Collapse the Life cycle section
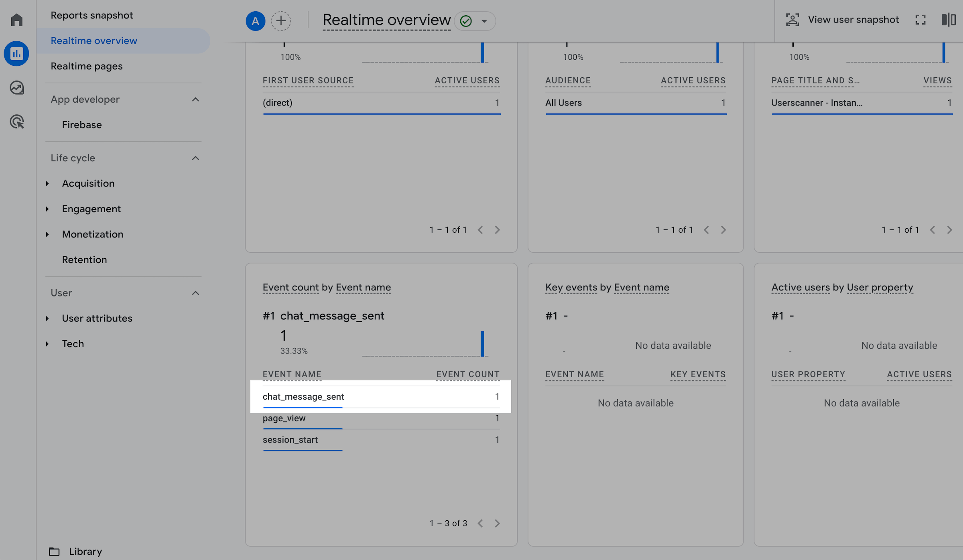This screenshot has width=963, height=560. (x=195, y=158)
